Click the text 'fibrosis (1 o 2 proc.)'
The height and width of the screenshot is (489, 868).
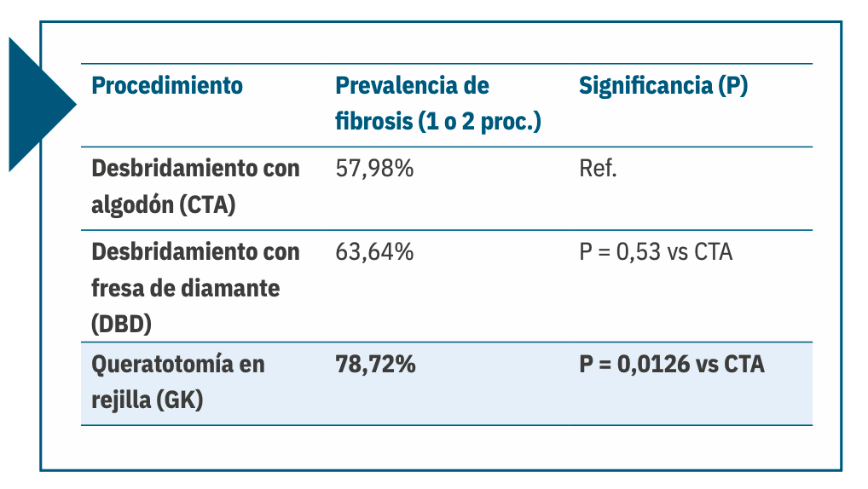(438, 121)
